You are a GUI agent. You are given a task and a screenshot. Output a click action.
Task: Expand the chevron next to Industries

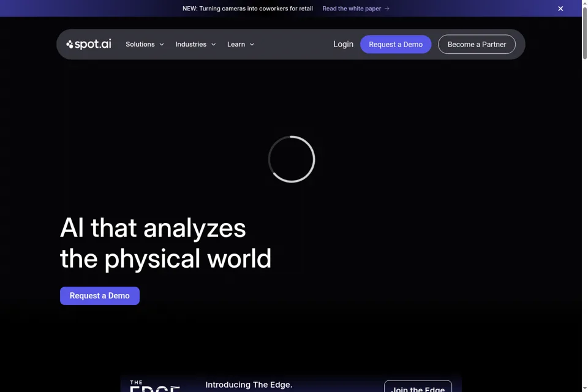[x=213, y=44]
